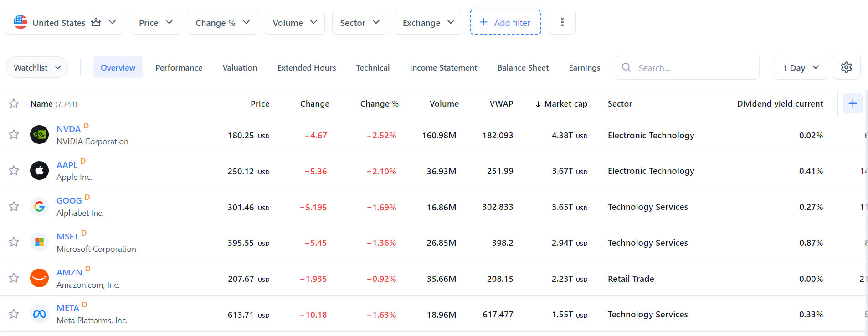Click inside the Search input field

tap(688, 67)
